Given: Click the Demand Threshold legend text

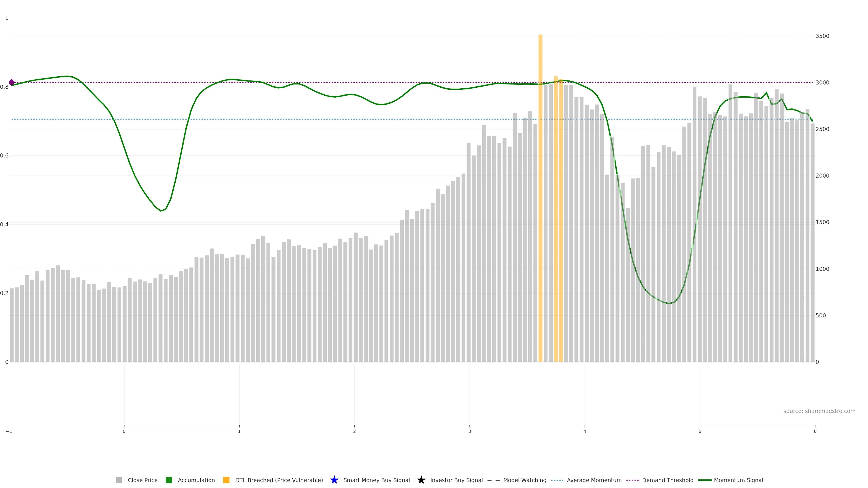Looking at the screenshot, I should pyautogui.click(x=668, y=480).
